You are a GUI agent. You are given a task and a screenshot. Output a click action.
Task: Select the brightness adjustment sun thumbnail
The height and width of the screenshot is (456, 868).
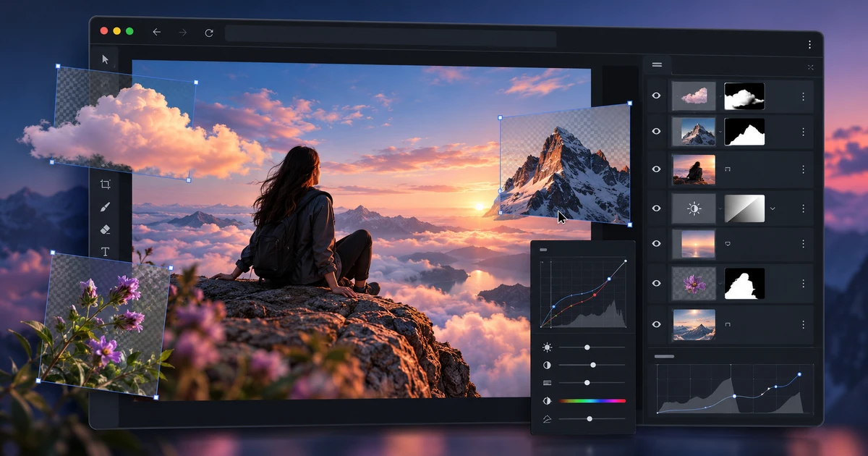click(x=694, y=208)
